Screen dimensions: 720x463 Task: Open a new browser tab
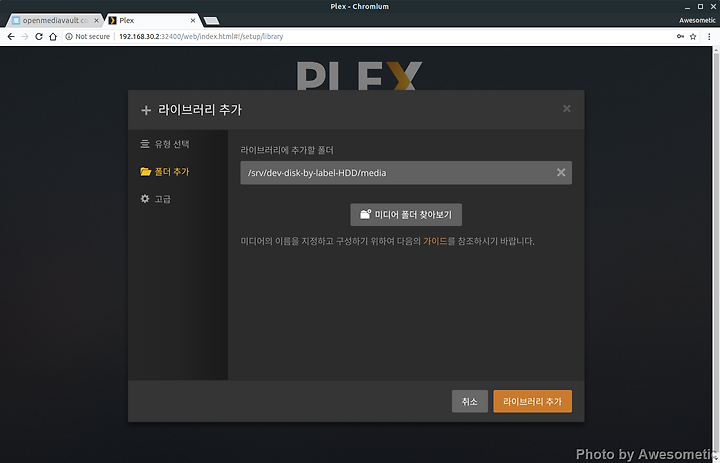click(x=211, y=21)
